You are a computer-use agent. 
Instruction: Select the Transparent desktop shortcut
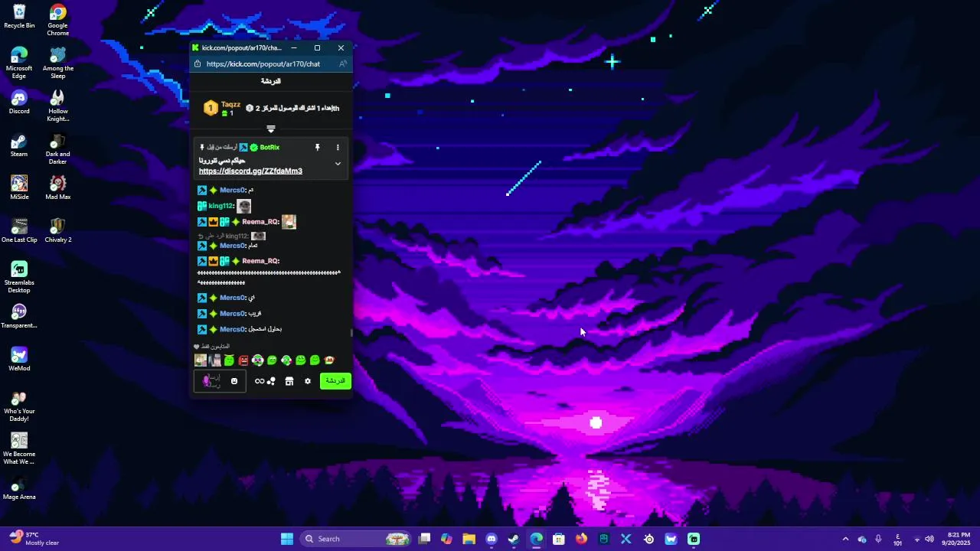pyautogui.click(x=19, y=317)
